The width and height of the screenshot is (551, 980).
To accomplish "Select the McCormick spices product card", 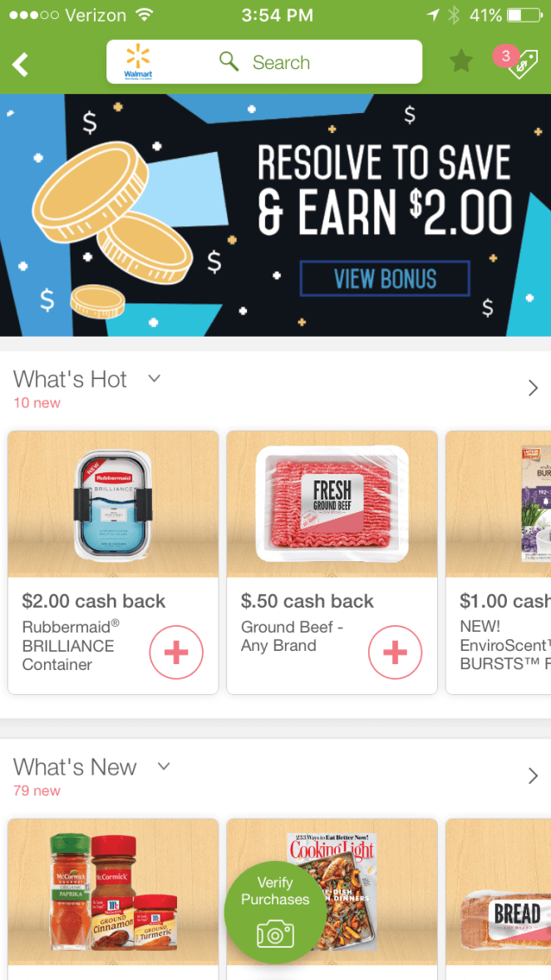I will [113, 899].
